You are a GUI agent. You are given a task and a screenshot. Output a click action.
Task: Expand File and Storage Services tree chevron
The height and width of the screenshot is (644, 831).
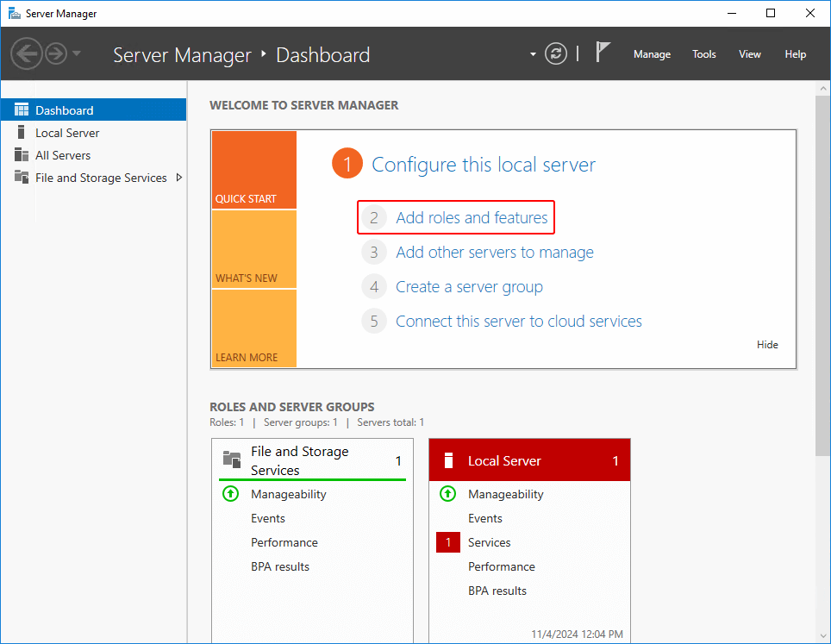(x=179, y=178)
